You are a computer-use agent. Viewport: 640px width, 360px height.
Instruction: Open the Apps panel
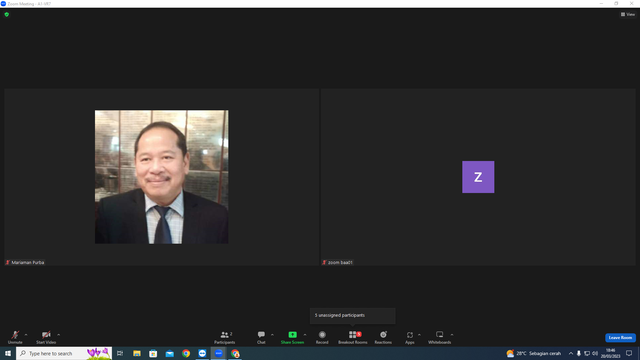pyautogui.click(x=410, y=337)
